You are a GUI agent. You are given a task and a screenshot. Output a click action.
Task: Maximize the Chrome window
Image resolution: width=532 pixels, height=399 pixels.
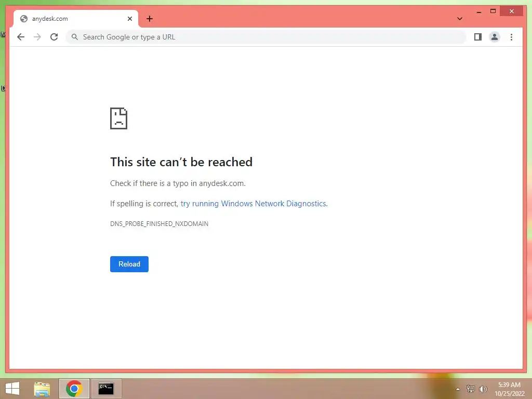point(493,11)
